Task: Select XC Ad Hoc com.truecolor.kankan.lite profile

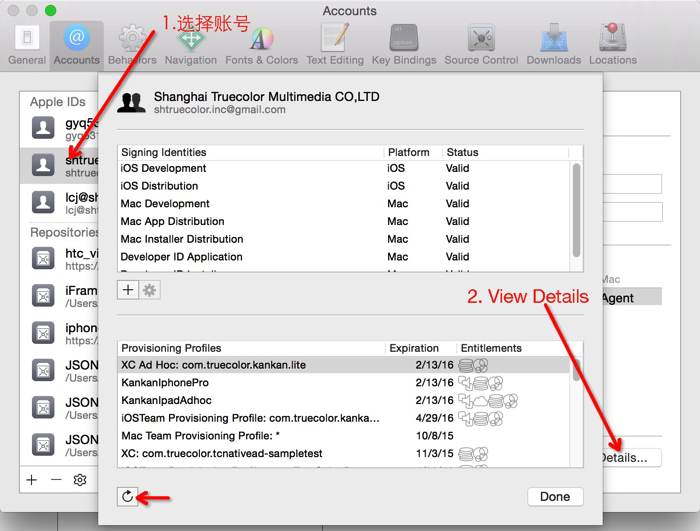Action: [344, 365]
